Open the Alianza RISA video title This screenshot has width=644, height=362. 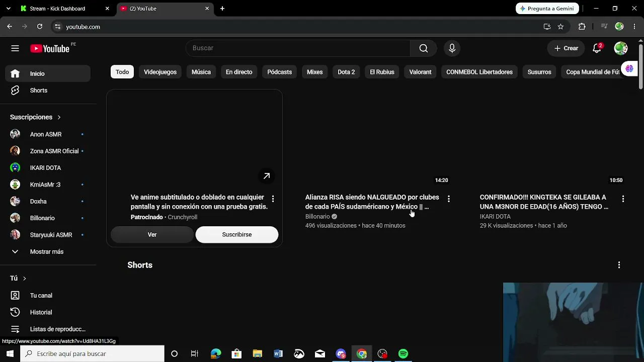372,202
